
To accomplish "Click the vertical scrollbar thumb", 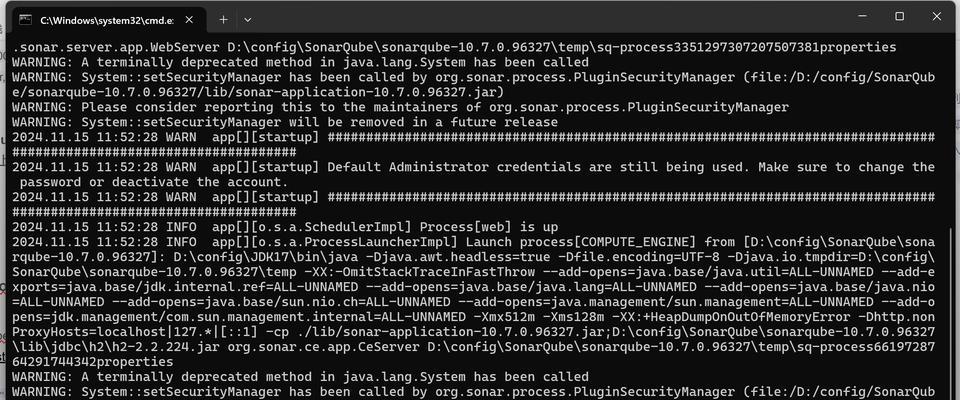I will coord(950,312).
